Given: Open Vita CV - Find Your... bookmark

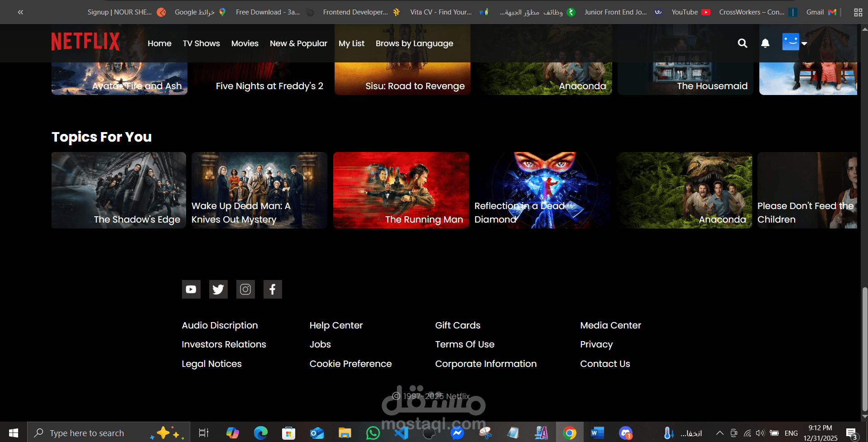Looking at the screenshot, I should tap(449, 12).
